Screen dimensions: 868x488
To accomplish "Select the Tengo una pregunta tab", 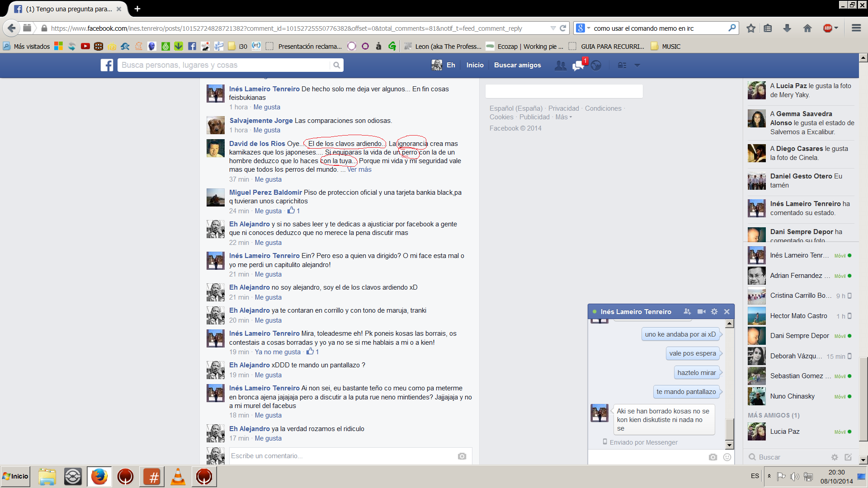I will (69, 9).
